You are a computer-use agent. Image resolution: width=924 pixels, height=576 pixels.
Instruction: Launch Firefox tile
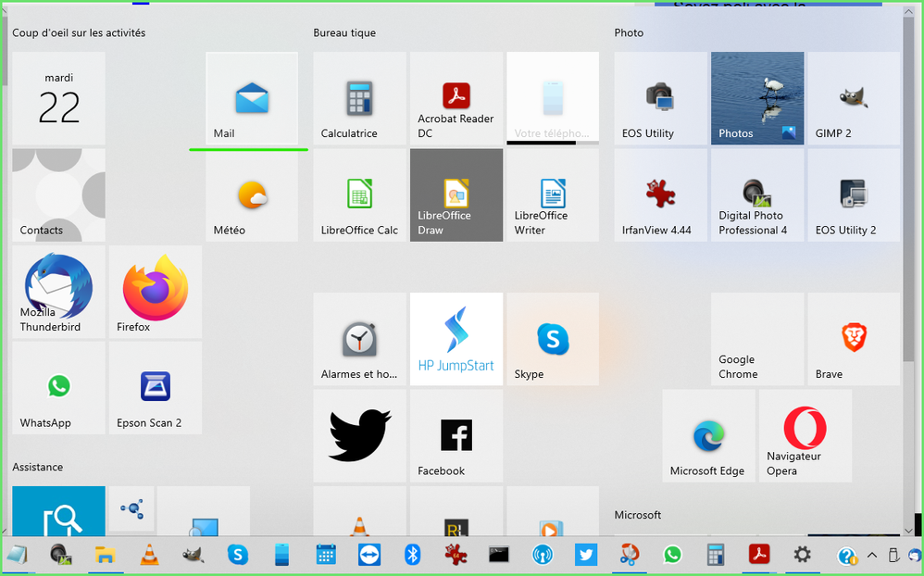coord(155,292)
